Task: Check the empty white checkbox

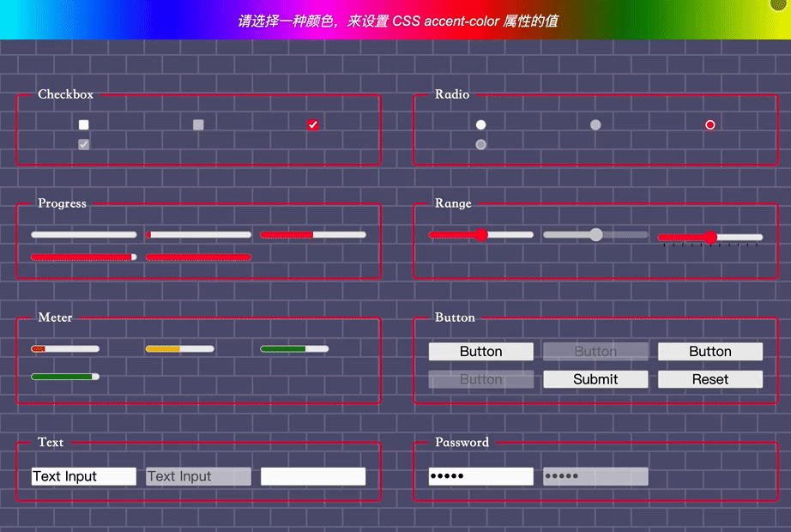Action: tap(84, 124)
